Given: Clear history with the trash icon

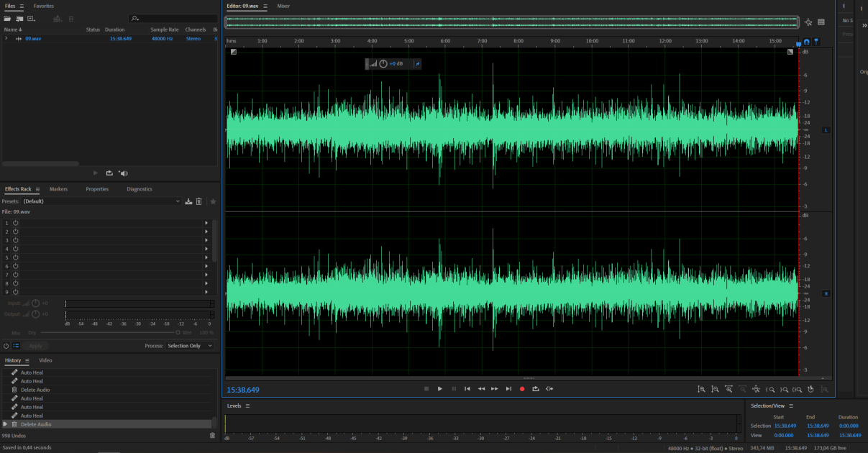Looking at the screenshot, I should pyautogui.click(x=212, y=435).
